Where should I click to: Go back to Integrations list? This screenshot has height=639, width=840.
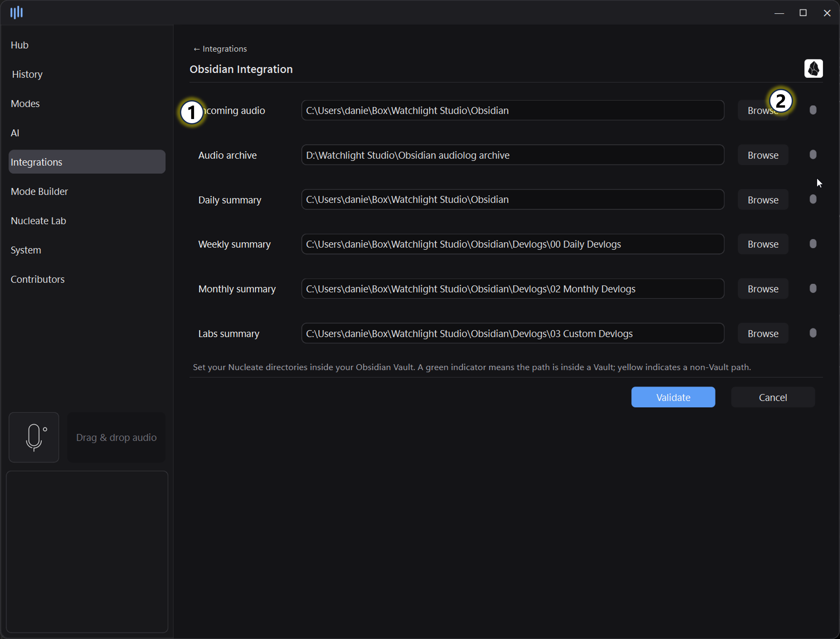point(220,49)
